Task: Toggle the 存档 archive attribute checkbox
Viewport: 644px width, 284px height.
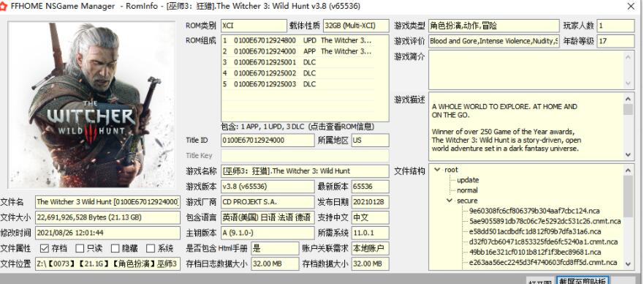Action: (45, 248)
